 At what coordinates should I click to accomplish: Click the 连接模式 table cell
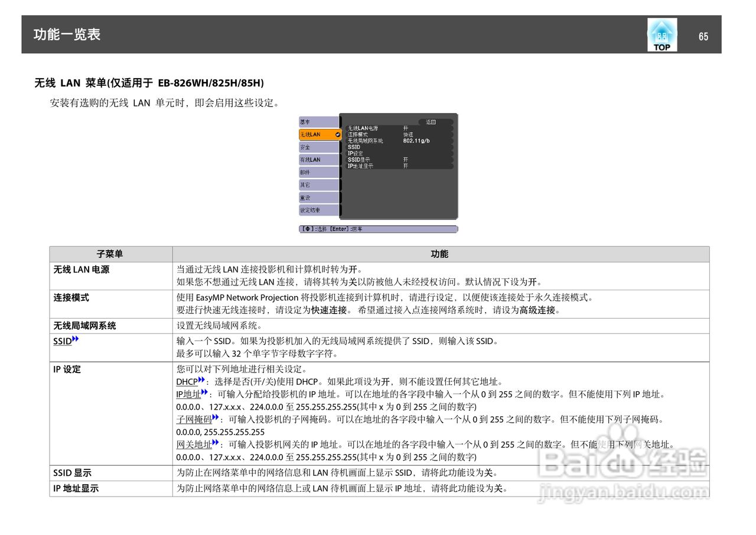click(110, 304)
